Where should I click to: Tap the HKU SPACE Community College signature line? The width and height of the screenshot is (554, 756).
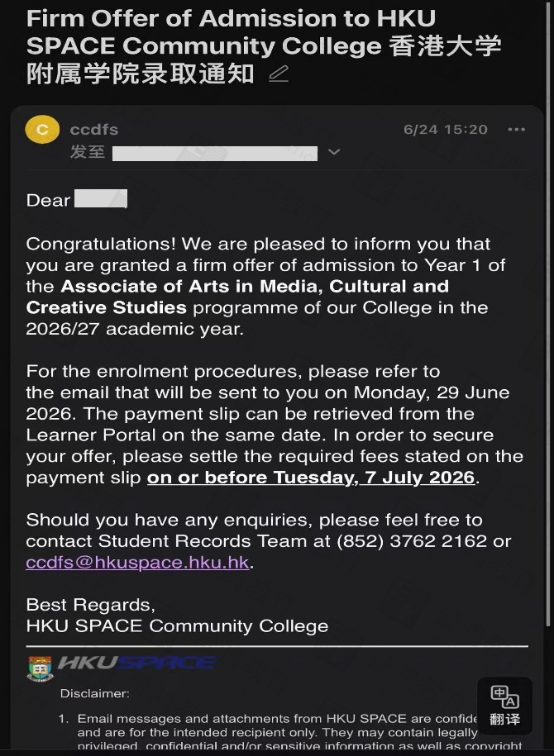click(x=177, y=625)
